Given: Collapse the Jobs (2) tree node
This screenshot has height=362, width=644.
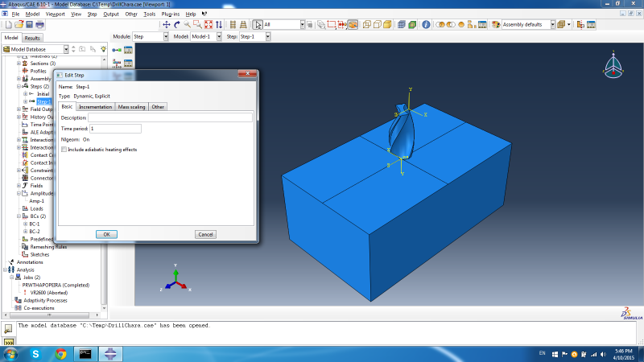Looking at the screenshot, I should pos(12,277).
